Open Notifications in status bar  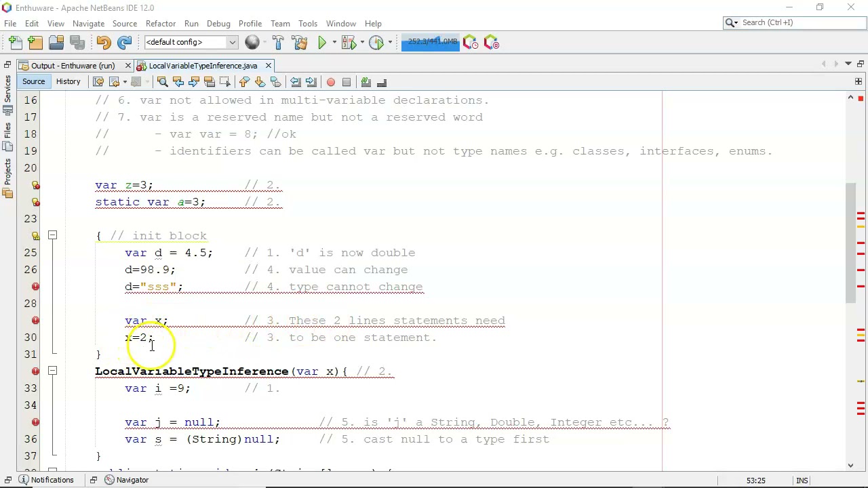[46, 480]
